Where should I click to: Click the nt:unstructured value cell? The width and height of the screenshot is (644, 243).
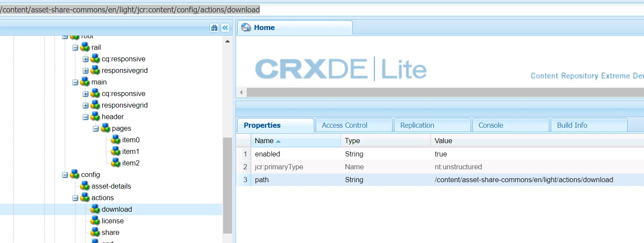pos(537,167)
